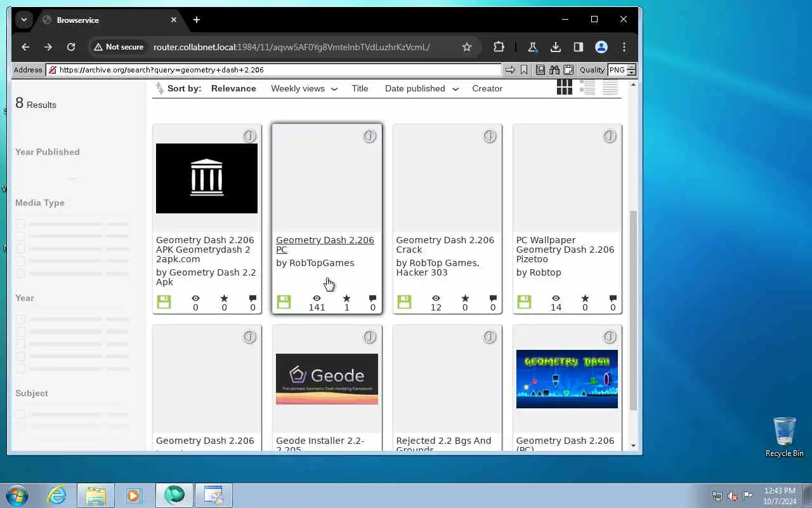This screenshot has height=508, width=812.
Task: Show info for PC Wallpaper Pizetoo card
Action: click(x=609, y=136)
